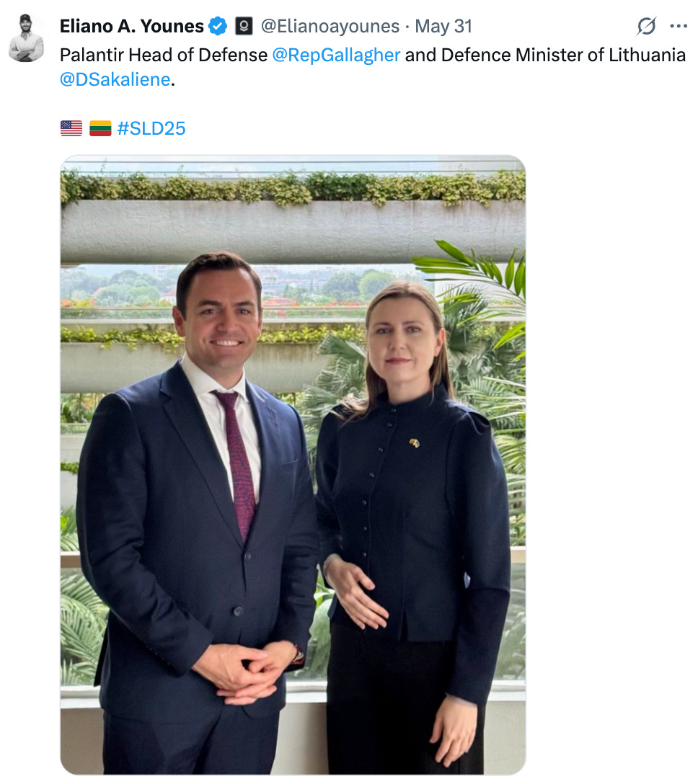Open the #SLD25 hashtag
698x784 pixels.
coord(151,128)
